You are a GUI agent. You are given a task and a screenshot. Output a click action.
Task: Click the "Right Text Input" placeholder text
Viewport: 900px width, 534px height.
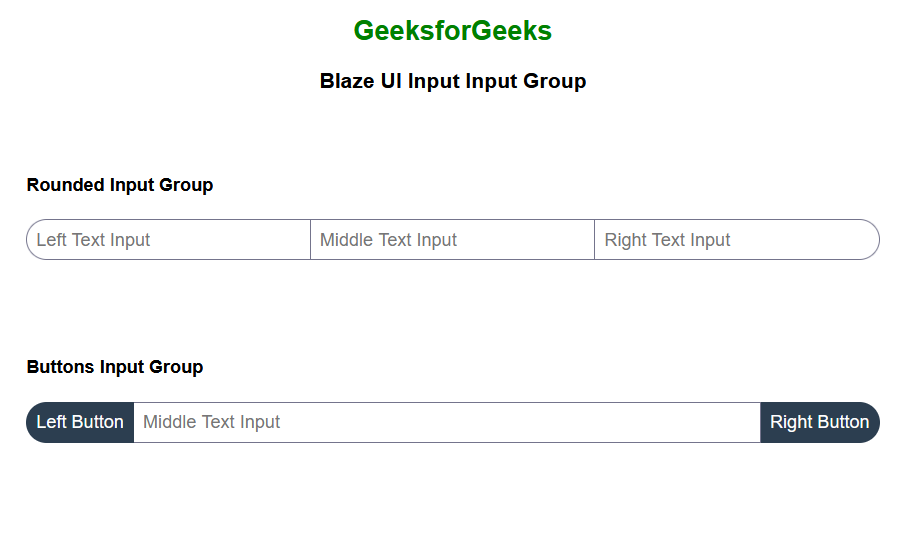tap(667, 240)
